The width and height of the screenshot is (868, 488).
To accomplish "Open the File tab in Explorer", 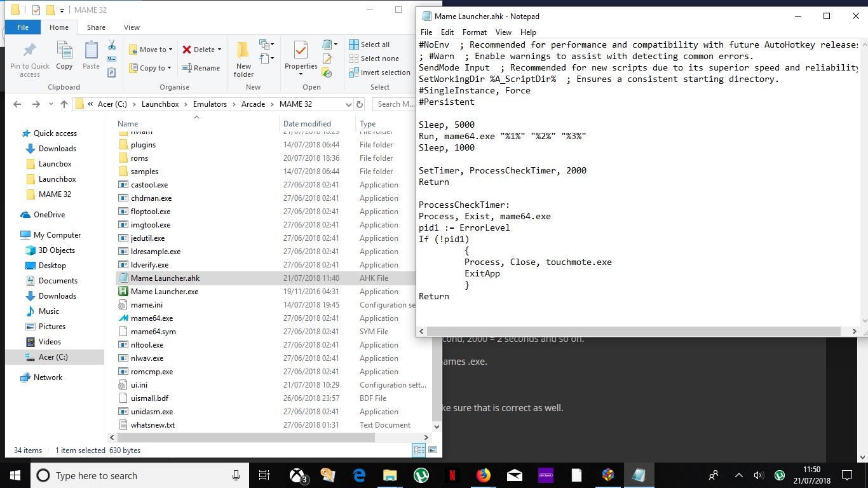I will coord(23,27).
